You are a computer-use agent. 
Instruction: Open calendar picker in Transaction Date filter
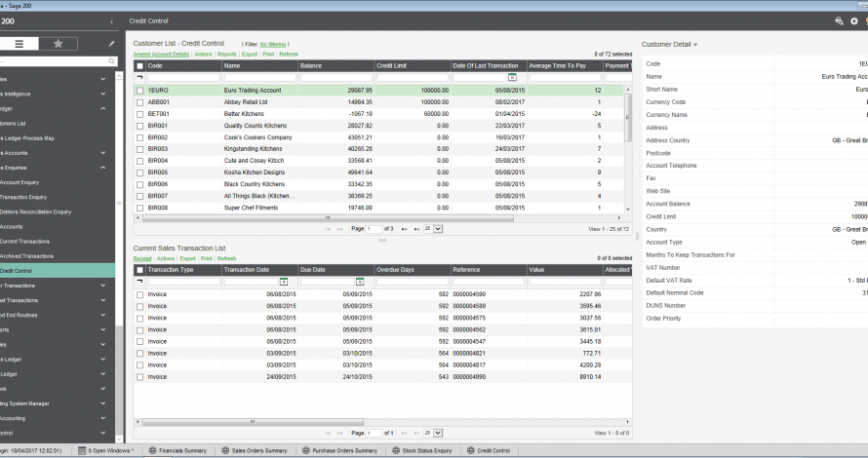tap(284, 282)
